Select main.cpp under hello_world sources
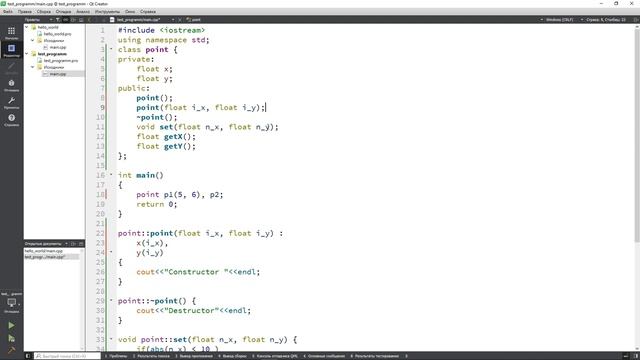 [x=58, y=47]
